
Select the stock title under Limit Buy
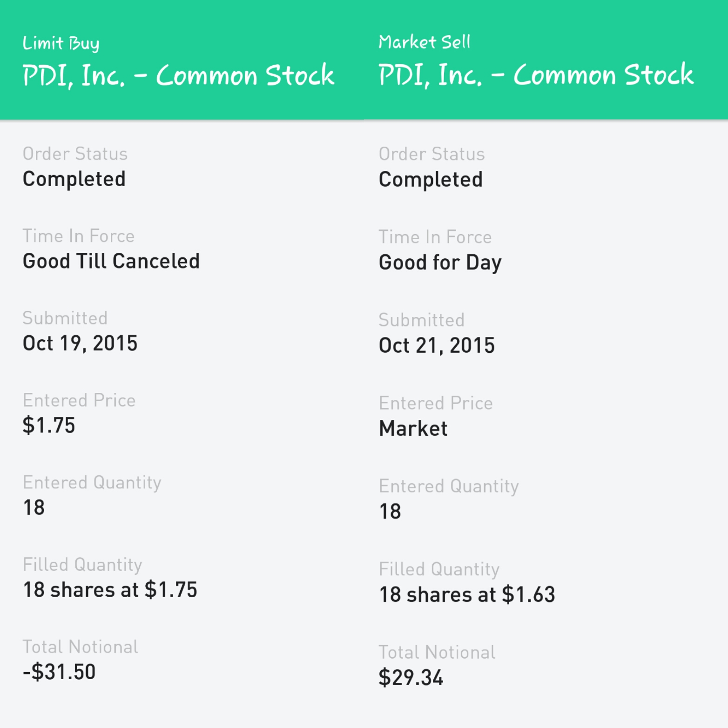[178, 75]
